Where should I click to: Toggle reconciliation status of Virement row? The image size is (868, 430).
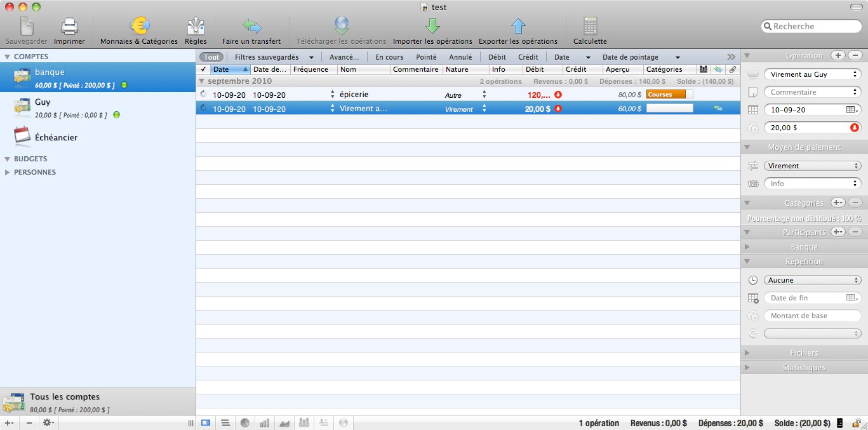coord(203,109)
